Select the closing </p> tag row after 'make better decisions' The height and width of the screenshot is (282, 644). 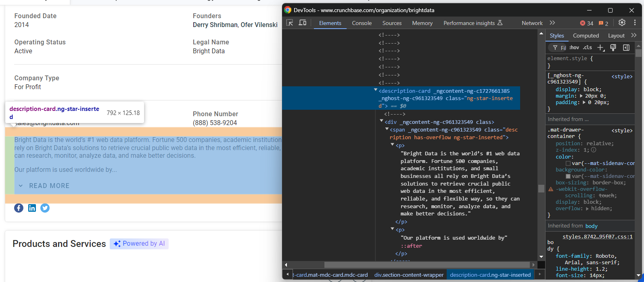[x=401, y=221]
